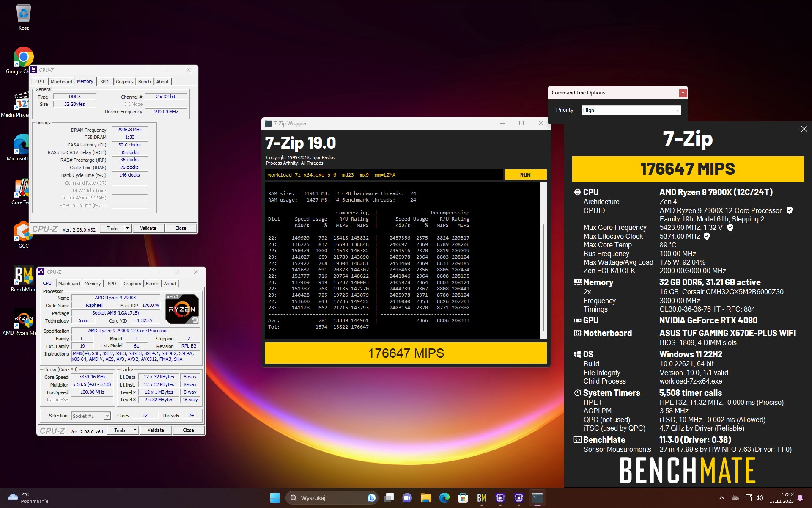Click the workload-7z-x64.exe command line field

click(x=384, y=175)
